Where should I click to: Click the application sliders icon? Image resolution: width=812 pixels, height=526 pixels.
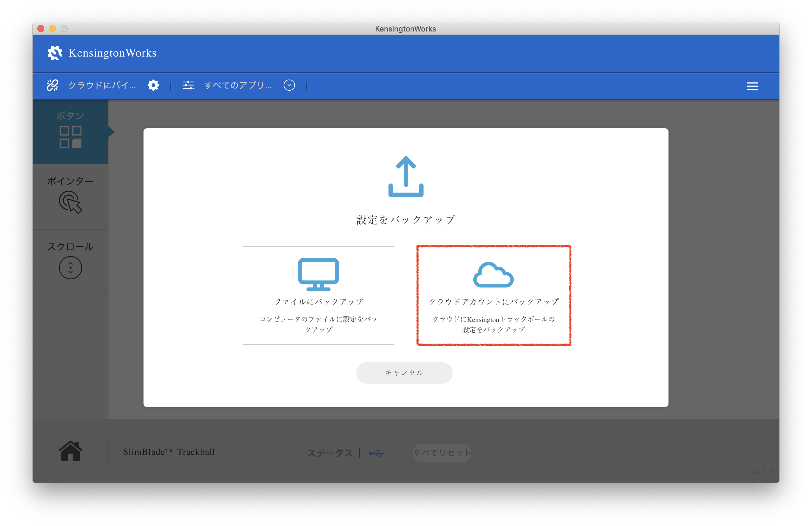pyautogui.click(x=188, y=85)
